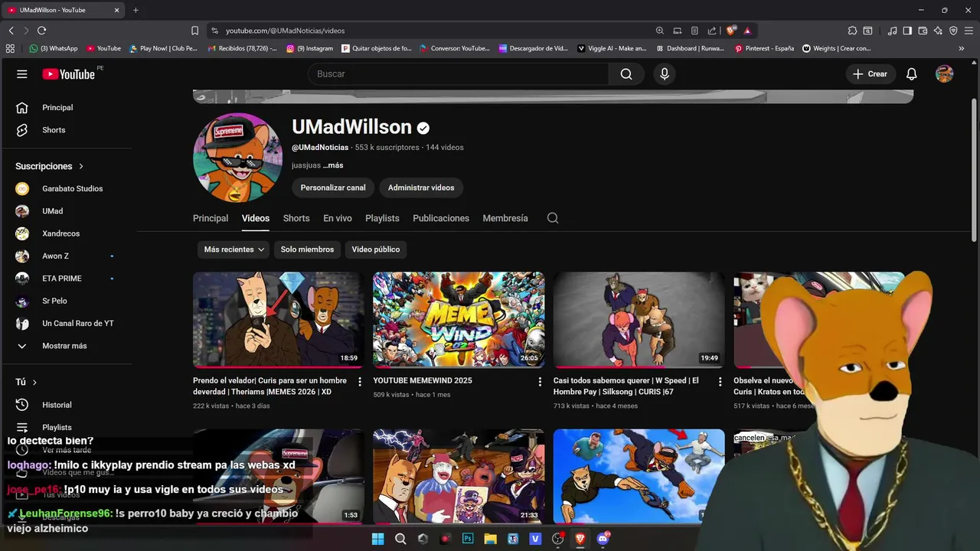Open Discord from the taskbar

[x=603, y=539]
